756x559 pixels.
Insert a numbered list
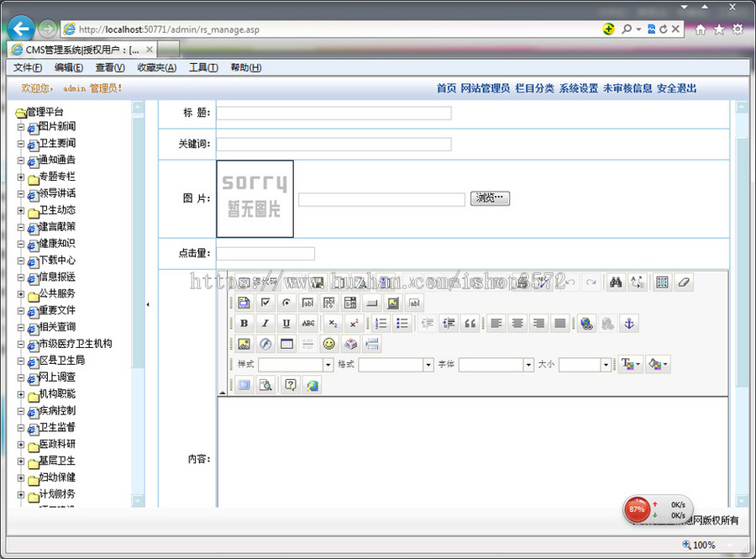tap(381, 324)
